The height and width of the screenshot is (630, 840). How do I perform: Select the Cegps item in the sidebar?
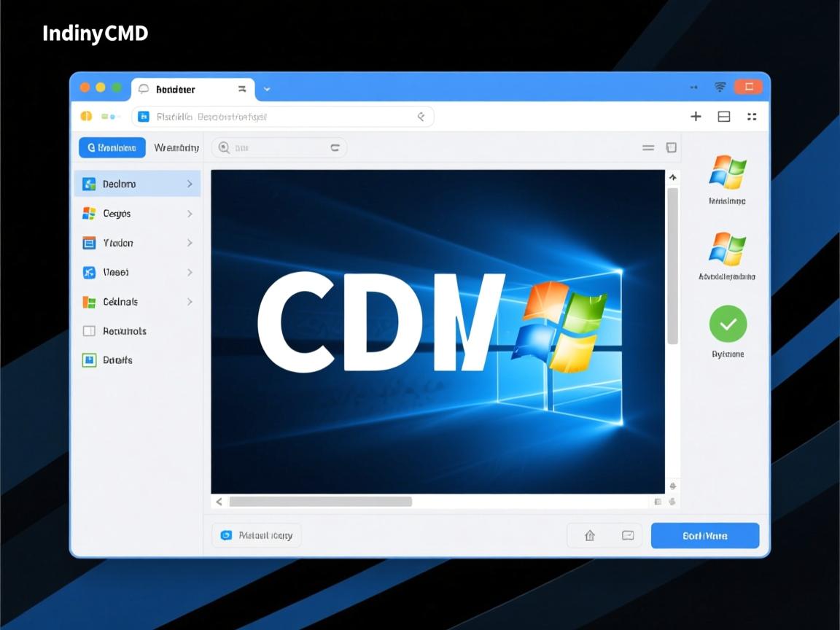pyautogui.click(x=117, y=214)
